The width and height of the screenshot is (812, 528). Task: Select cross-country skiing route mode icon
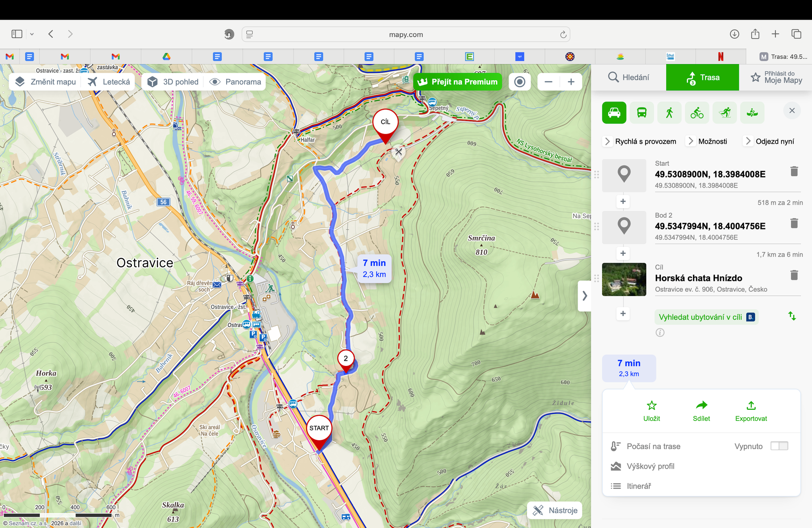coord(725,112)
